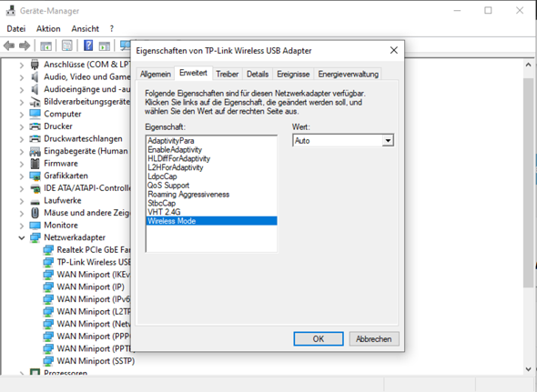Viewport: 537px width, 392px height.
Task: Select the Drucker printer icon
Action: (35, 126)
